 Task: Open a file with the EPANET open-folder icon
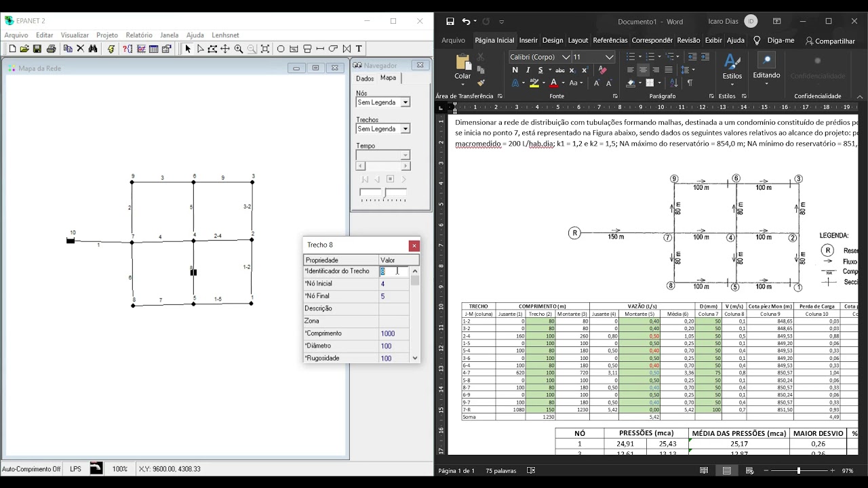[24, 49]
